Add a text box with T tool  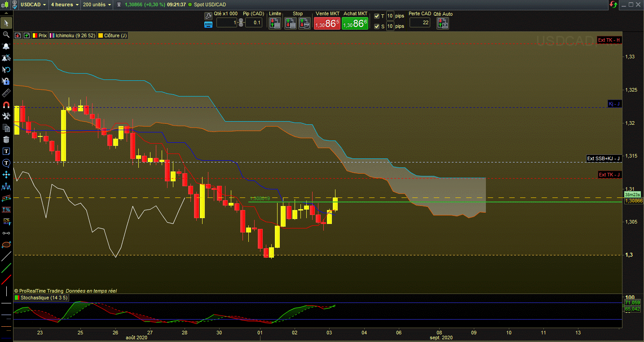6,151
